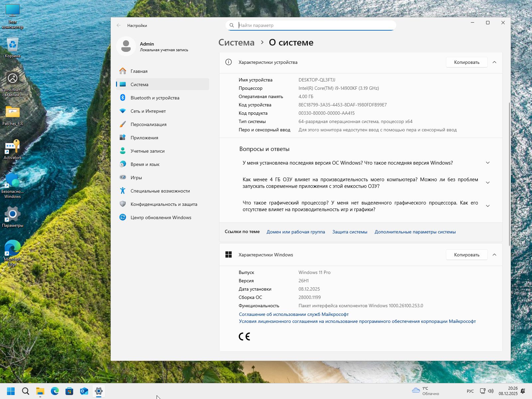The width and height of the screenshot is (532, 399).
Task: Open Personalization via the paintbrush icon
Action: 123,124
